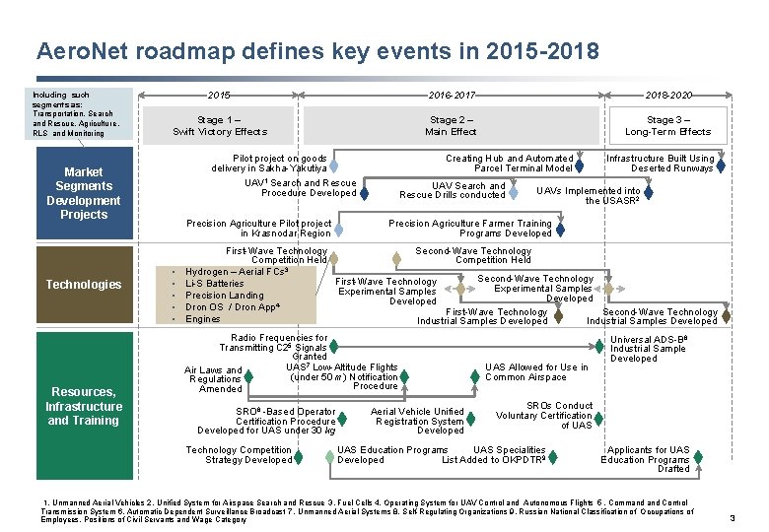Select the Market Segments Development Projects block
This screenshot has height=532, width=769.
pyautogui.click(x=85, y=193)
